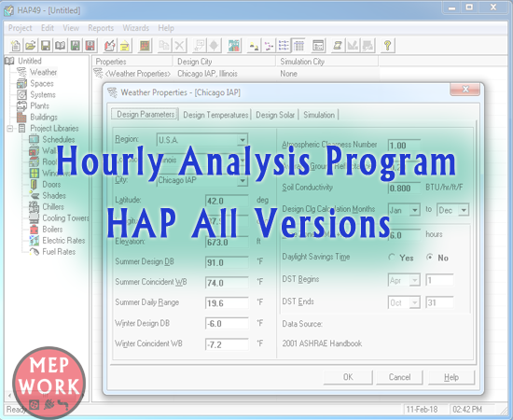Select Boilers in the library tree
Image resolution: width=513 pixels, height=420 pixels.
click(52, 230)
